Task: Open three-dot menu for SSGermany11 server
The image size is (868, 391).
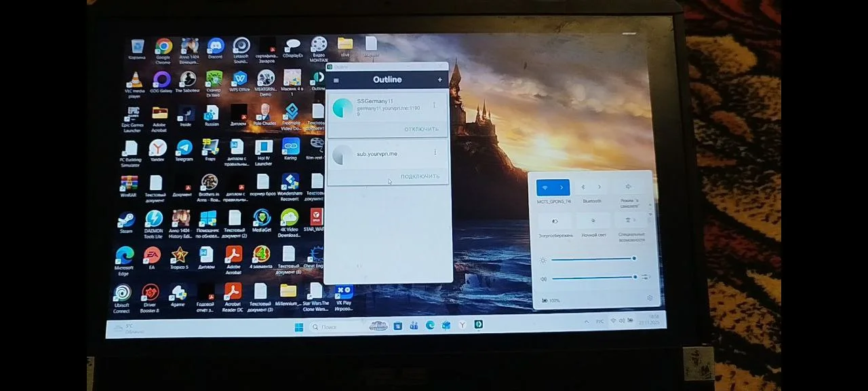Action: (x=435, y=105)
